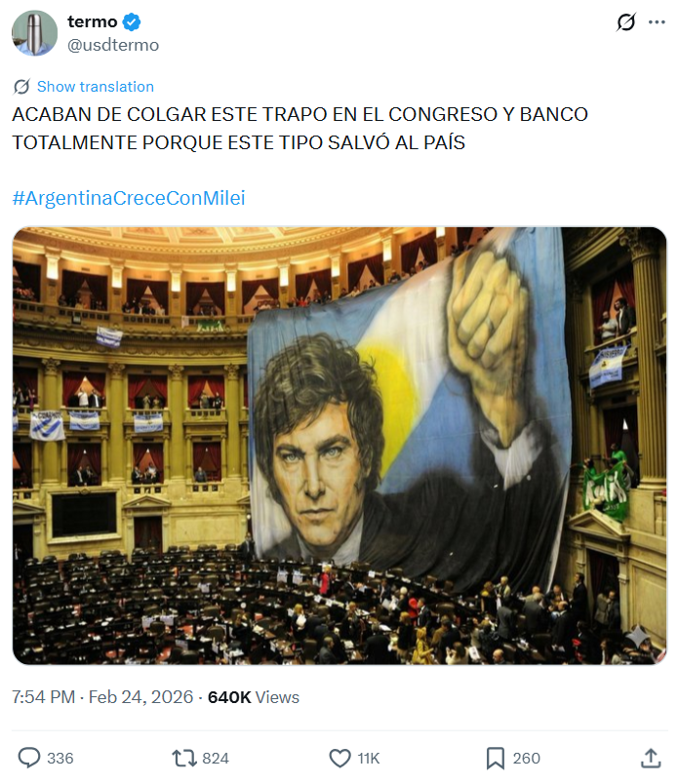Click the translation icon beside Show translation

(21, 87)
